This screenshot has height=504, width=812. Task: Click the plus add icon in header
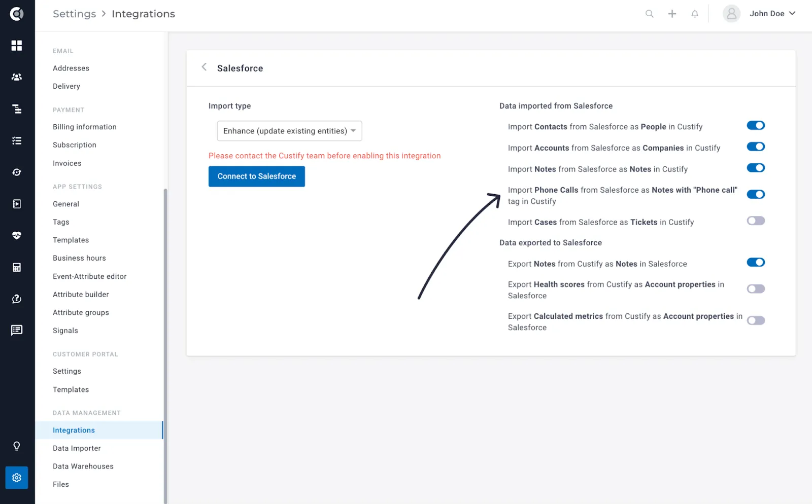click(x=672, y=14)
